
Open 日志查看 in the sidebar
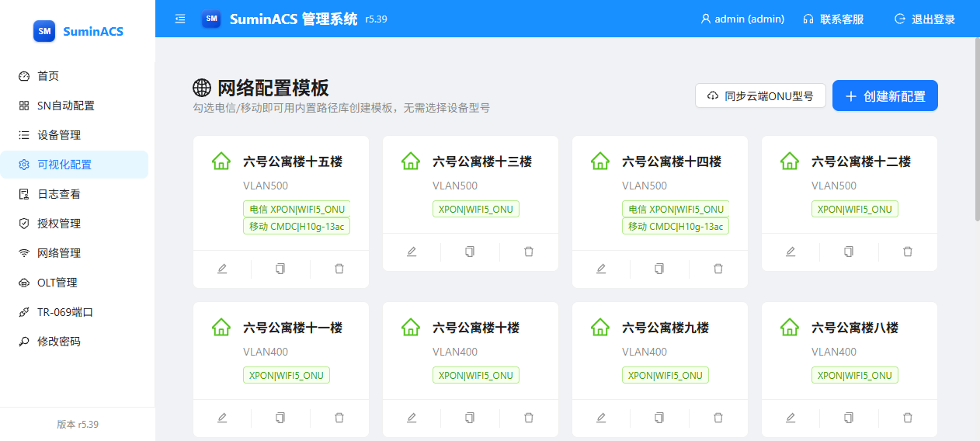(x=74, y=194)
